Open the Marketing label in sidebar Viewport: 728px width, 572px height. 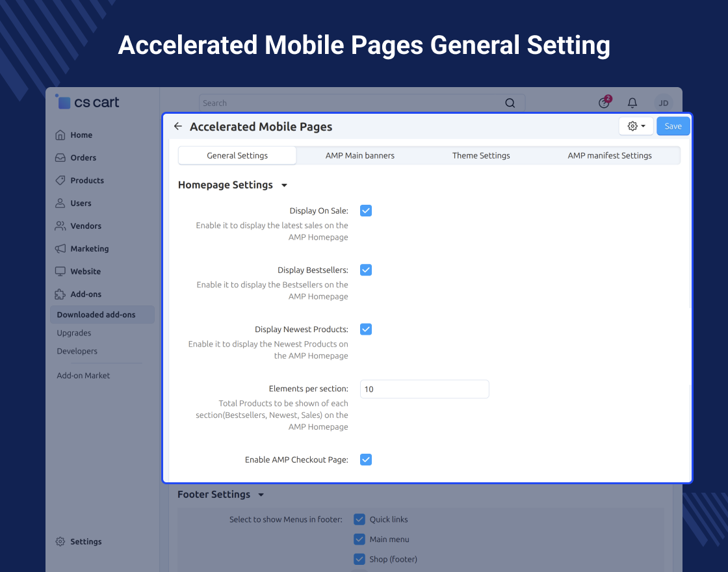pyautogui.click(x=90, y=249)
